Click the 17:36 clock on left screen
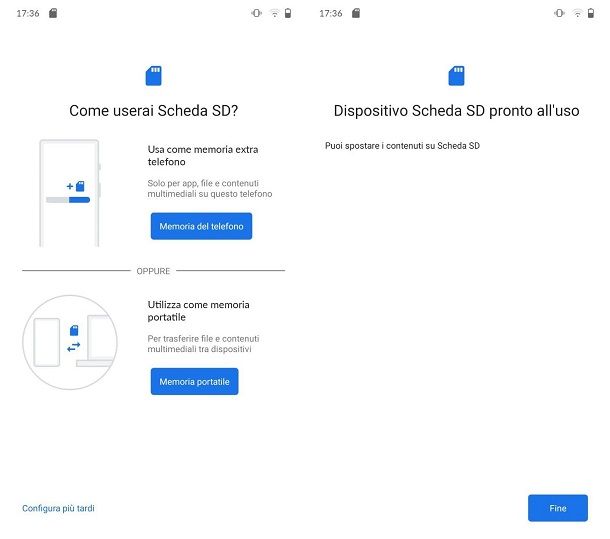The image size is (610, 539). (x=28, y=14)
